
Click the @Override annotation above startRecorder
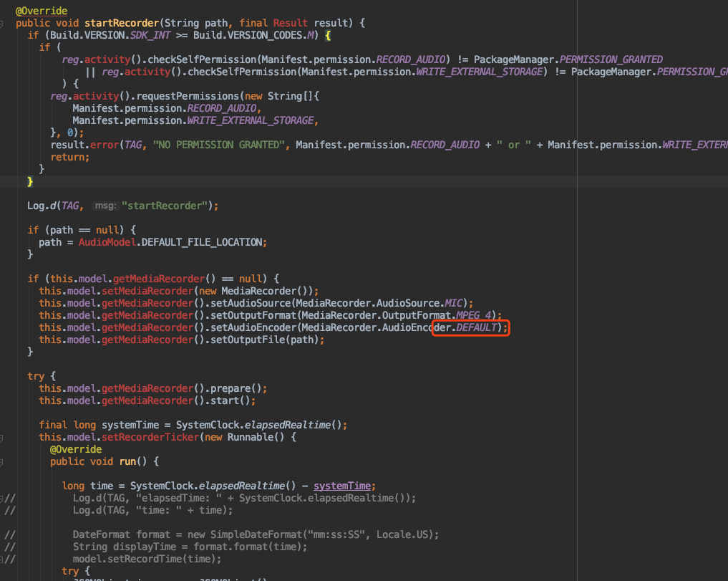click(x=42, y=10)
